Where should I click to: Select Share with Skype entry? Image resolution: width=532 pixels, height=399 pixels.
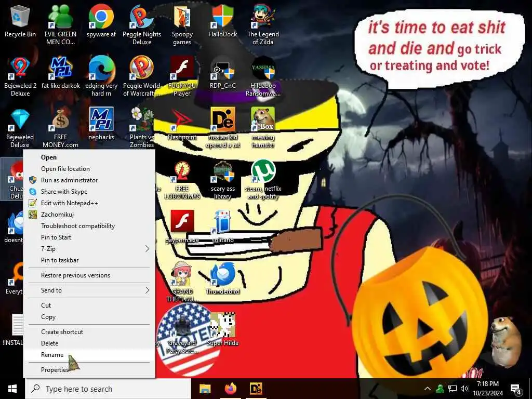pyautogui.click(x=89, y=192)
